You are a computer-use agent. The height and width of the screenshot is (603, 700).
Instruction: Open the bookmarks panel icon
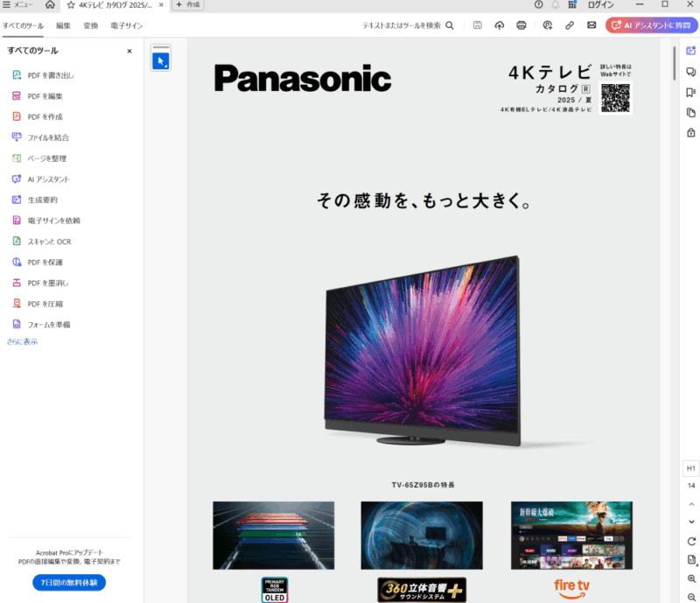coord(690,93)
